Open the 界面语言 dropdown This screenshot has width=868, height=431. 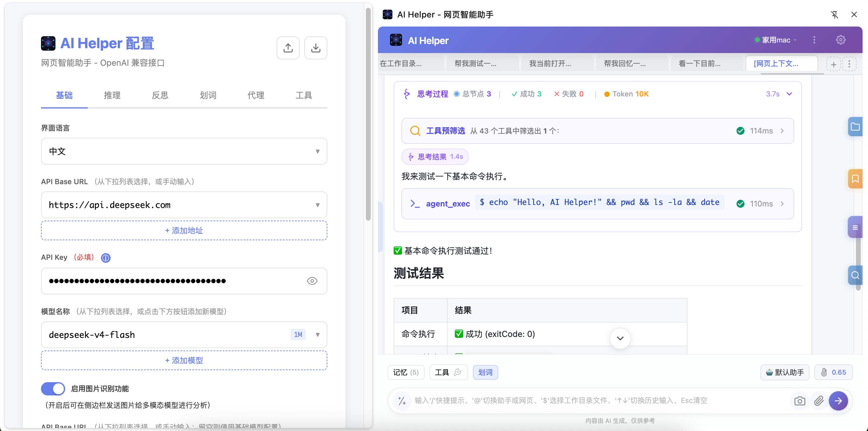(184, 151)
